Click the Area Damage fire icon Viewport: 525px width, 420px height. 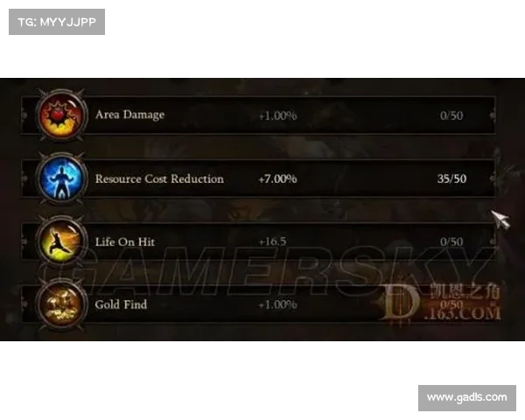[x=61, y=115]
